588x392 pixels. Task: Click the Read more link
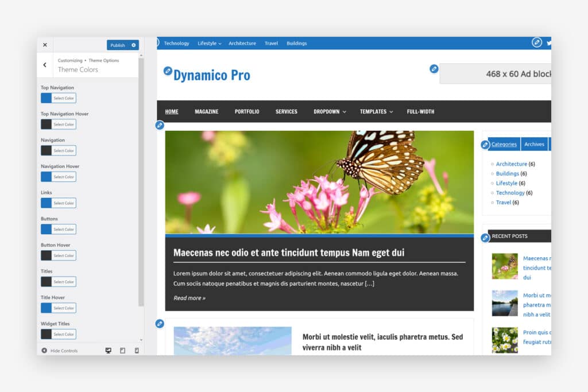[x=189, y=298]
